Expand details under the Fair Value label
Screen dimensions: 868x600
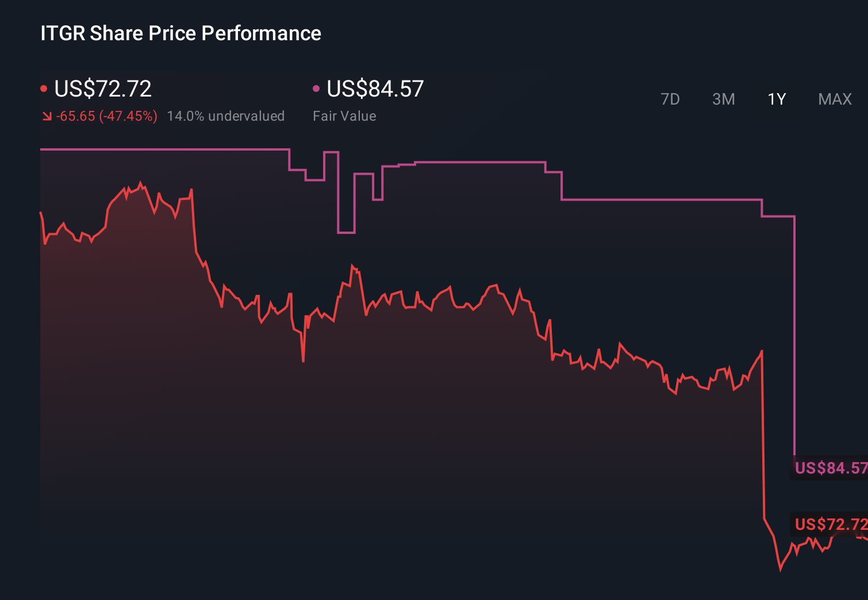pyautogui.click(x=344, y=116)
